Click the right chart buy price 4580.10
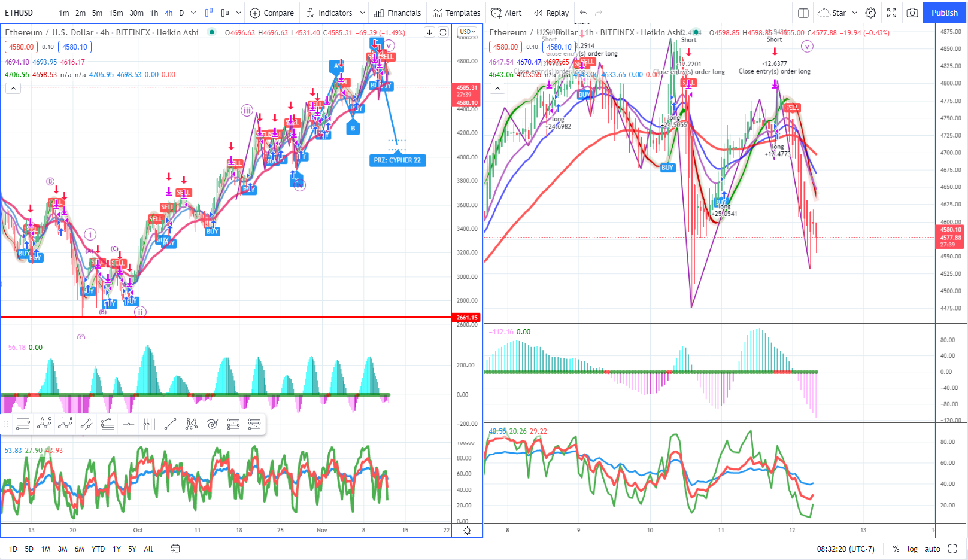This screenshot has height=560, width=968. 559,47
